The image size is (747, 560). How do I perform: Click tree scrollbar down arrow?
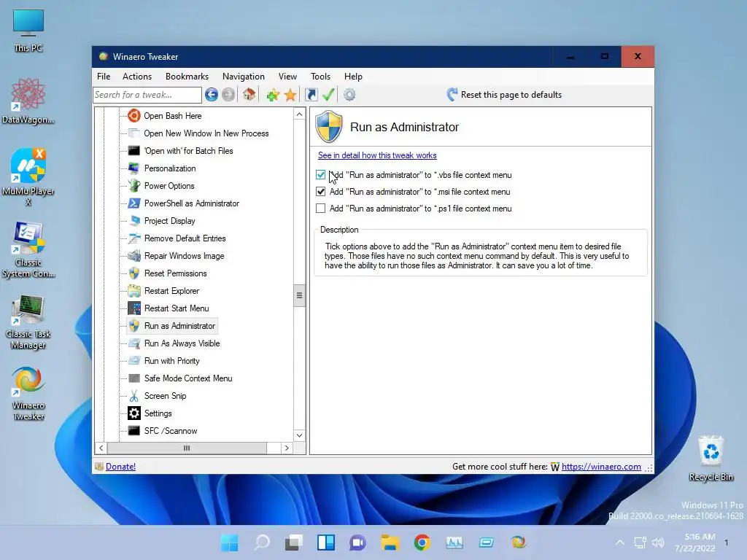click(x=299, y=435)
